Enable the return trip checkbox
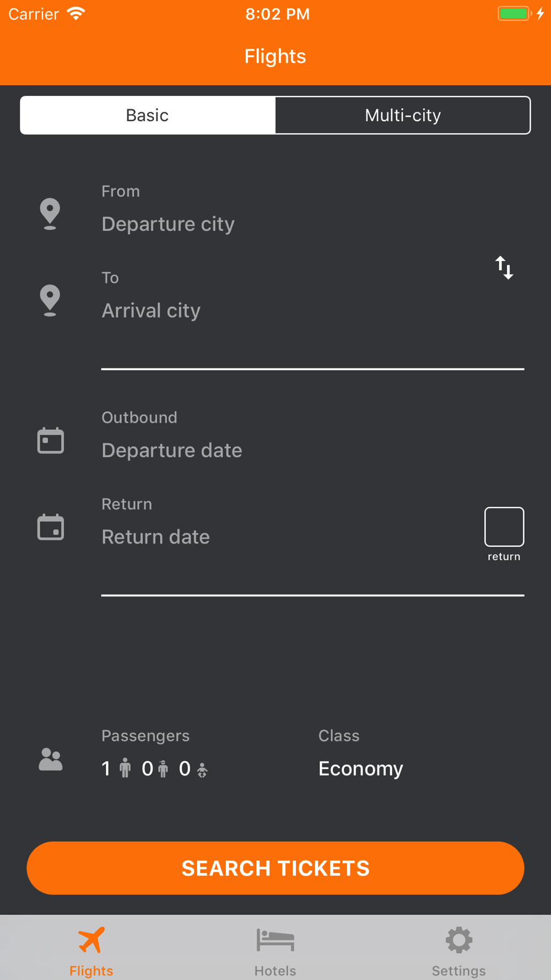The height and width of the screenshot is (980, 551). (x=504, y=527)
